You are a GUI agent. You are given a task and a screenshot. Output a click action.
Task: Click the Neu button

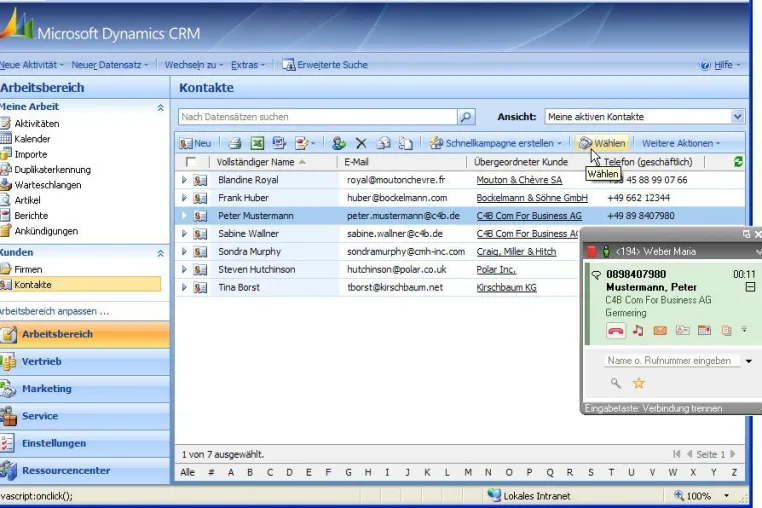(x=195, y=143)
